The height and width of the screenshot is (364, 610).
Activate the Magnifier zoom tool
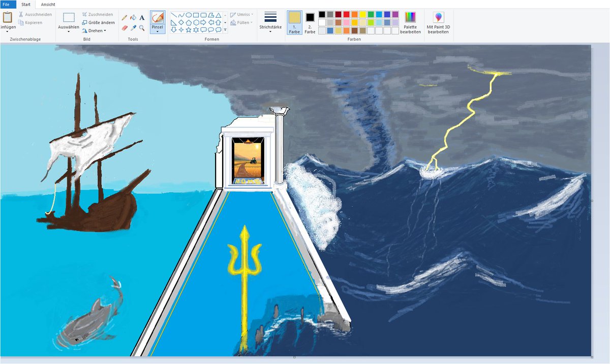click(x=142, y=28)
